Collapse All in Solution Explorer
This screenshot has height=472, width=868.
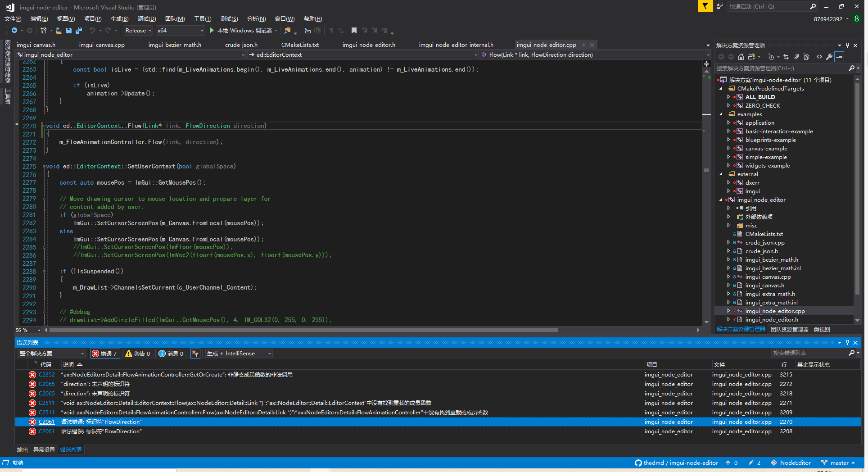point(796,57)
